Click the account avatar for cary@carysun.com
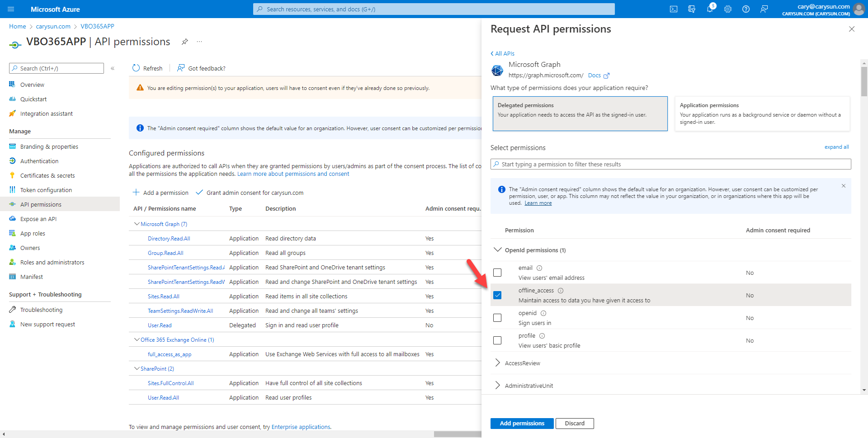 tap(859, 9)
